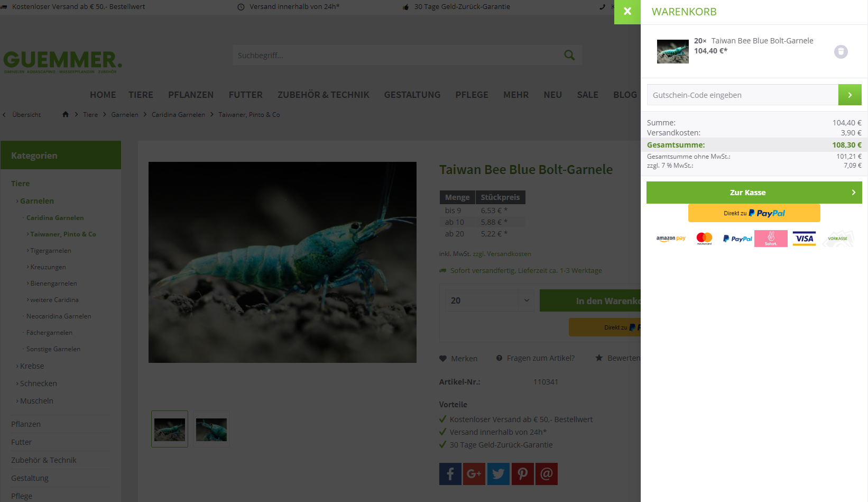
Task: Click the PayPal payment logo in row
Action: coord(737,239)
